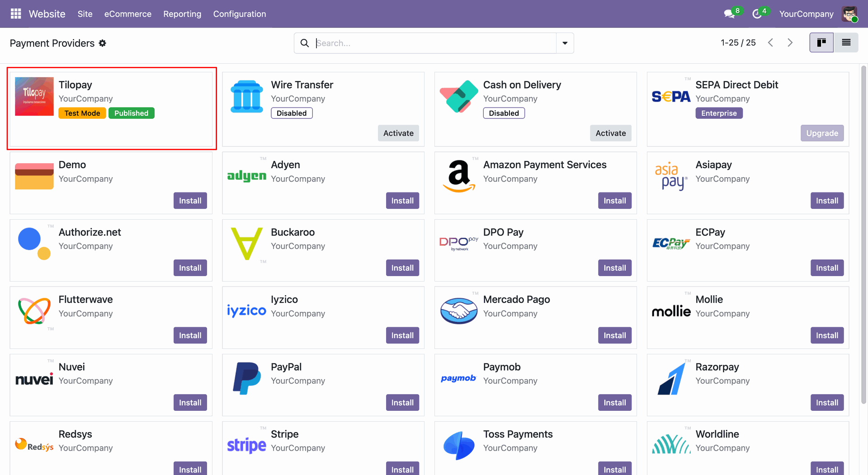Open the Reporting menu
868x475 pixels.
click(182, 14)
